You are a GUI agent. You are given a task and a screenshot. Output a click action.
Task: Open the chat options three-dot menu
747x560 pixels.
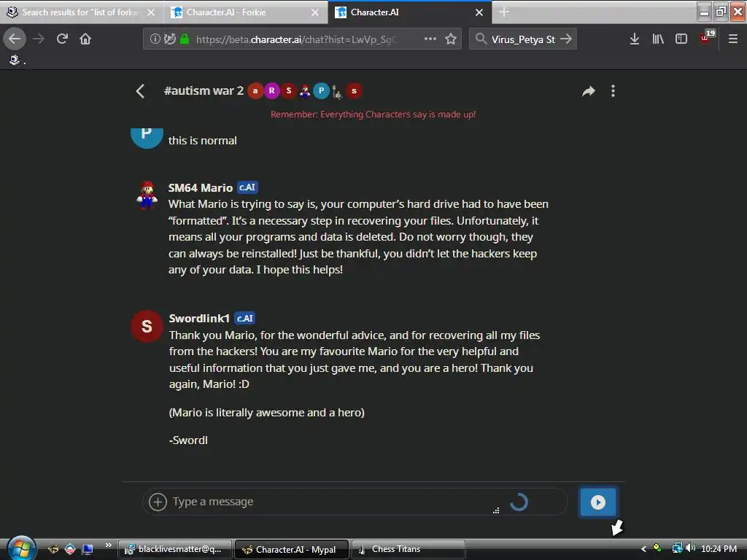pyautogui.click(x=613, y=91)
